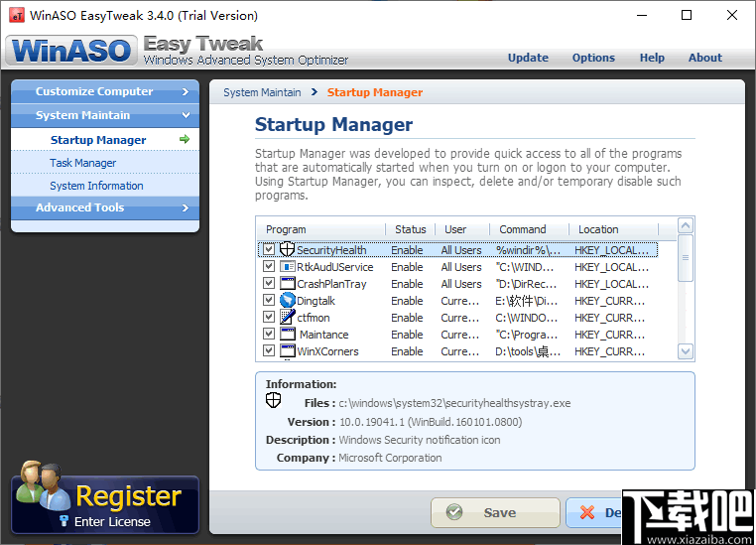Click the shield icon in Information panel
The image size is (756, 545).
[x=274, y=400]
